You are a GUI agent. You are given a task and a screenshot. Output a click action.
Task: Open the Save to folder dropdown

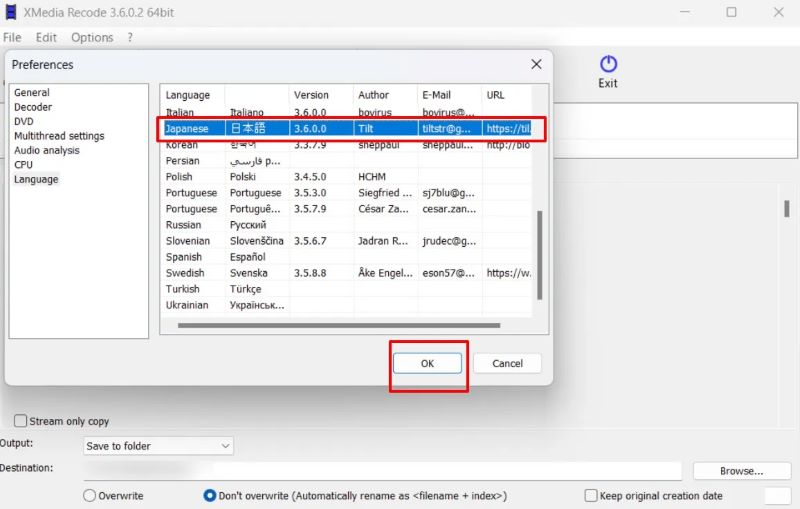coord(158,445)
